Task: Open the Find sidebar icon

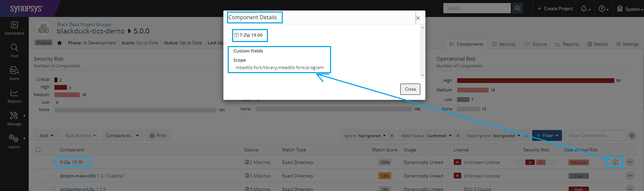Action: (x=14, y=51)
